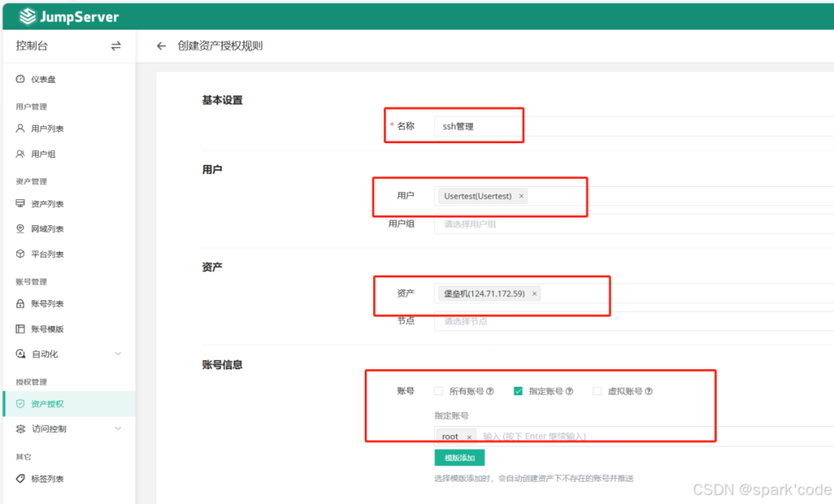This screenshot has width=834, height=504.
Task: Open 账号列表 in the sidebar
Action: tap(48, 303)
